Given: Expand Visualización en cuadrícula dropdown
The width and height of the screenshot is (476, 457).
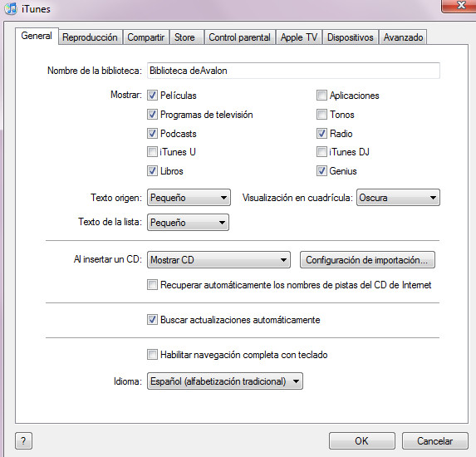Looking at the screenshot, I should click(398, 198).
